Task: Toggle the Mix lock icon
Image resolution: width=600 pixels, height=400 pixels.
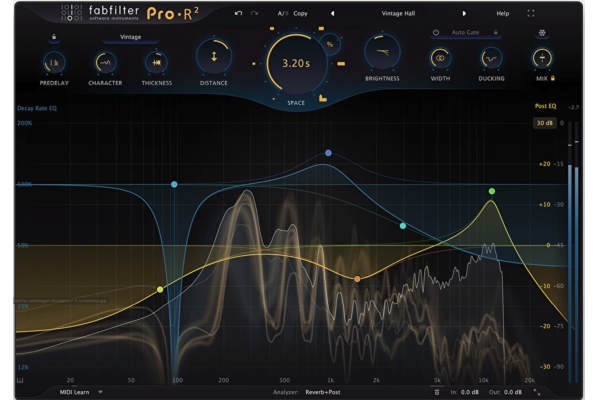Action: click(553, 78)
